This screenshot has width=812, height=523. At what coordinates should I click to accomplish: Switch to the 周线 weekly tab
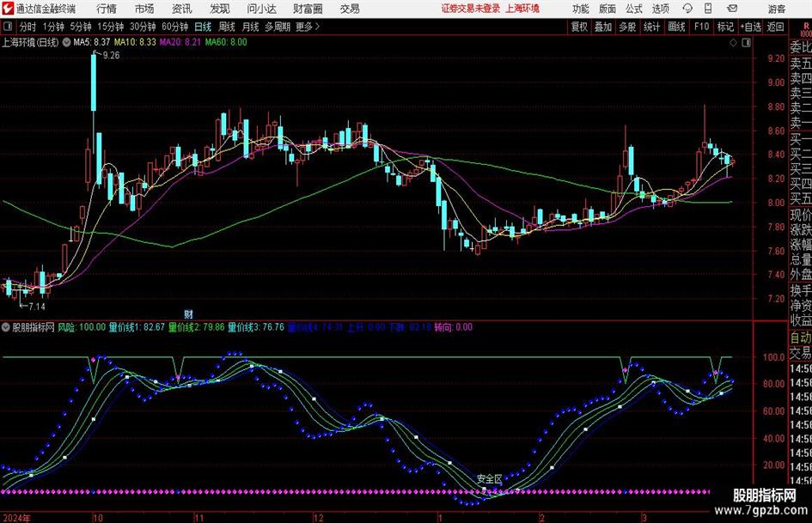227,27
